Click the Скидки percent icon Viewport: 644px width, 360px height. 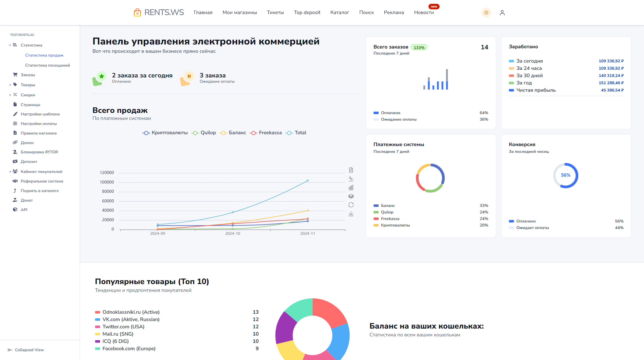point(15,95)
